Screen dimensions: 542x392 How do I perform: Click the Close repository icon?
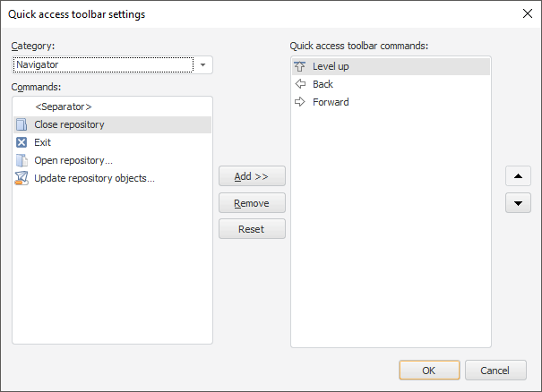pyautogui.click(x=22, y=124)
